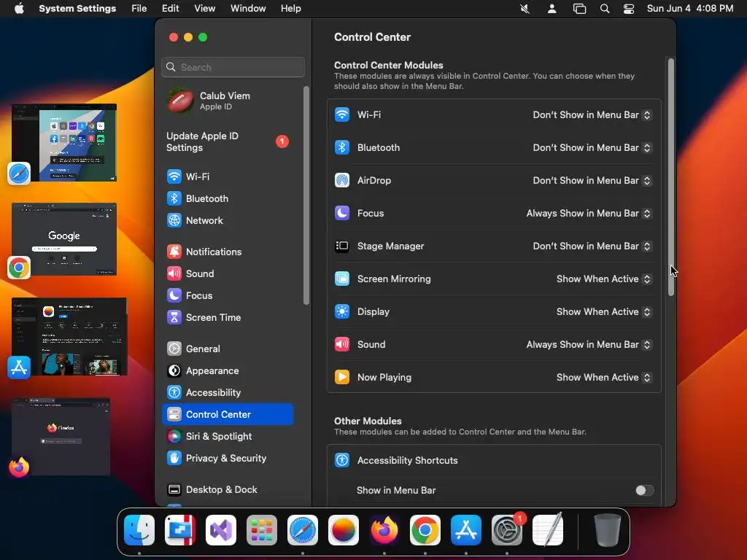Click the Finder icon in the Dock
Image resolution: width=747 pixels, height=560 pixels.
coord(139,530)
